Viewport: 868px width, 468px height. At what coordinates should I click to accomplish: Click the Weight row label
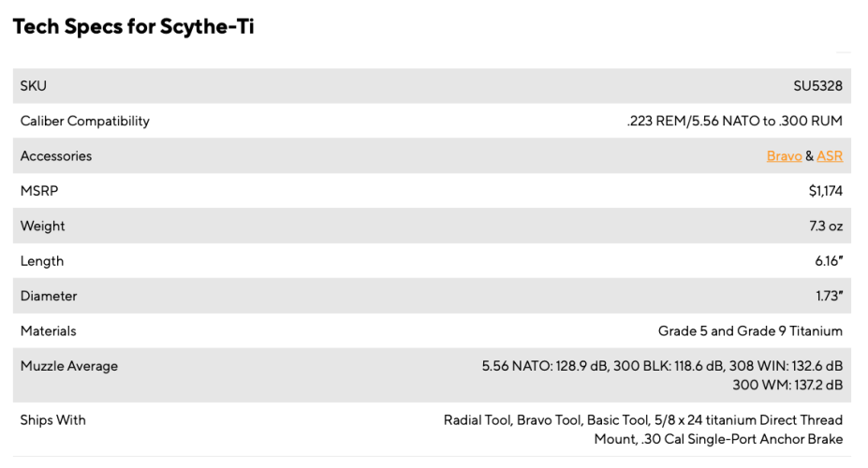coord(43,227)
